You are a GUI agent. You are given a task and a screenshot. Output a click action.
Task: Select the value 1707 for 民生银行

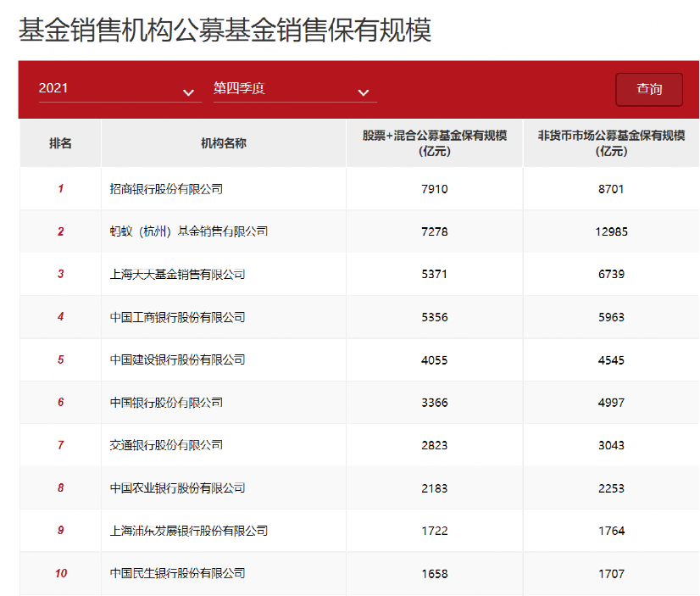[611, 573]
